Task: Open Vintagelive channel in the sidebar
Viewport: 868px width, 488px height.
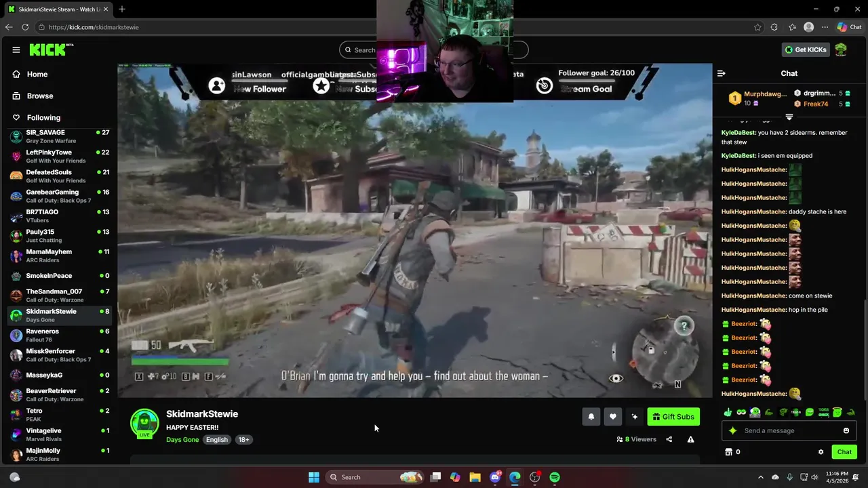Action: point(58,434)
